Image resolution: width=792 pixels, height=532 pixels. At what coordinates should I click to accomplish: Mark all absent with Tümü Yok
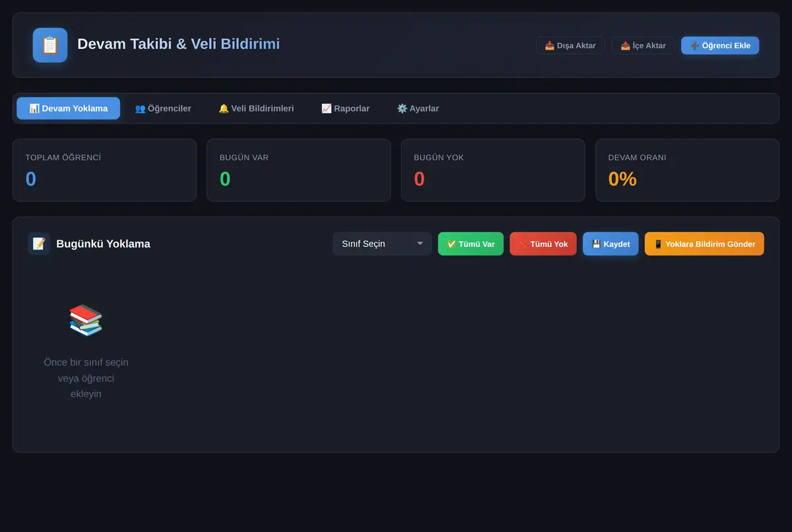(x=543, y=244)
